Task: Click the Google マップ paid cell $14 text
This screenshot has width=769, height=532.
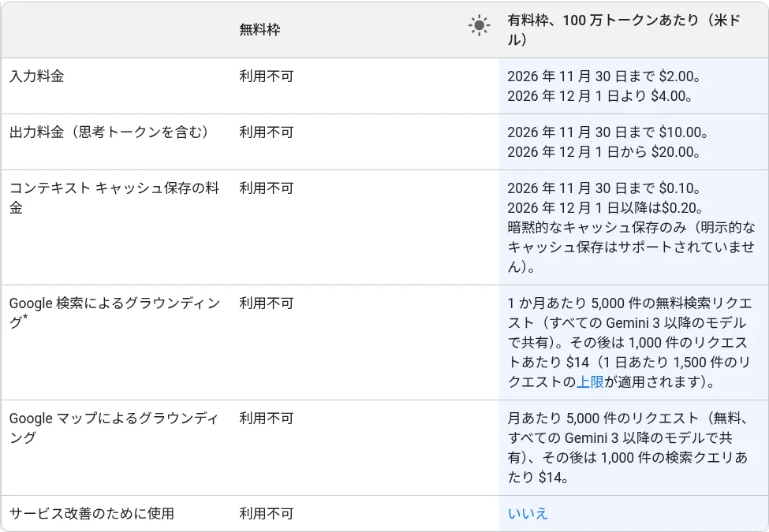Action: (x=553, y=477)
